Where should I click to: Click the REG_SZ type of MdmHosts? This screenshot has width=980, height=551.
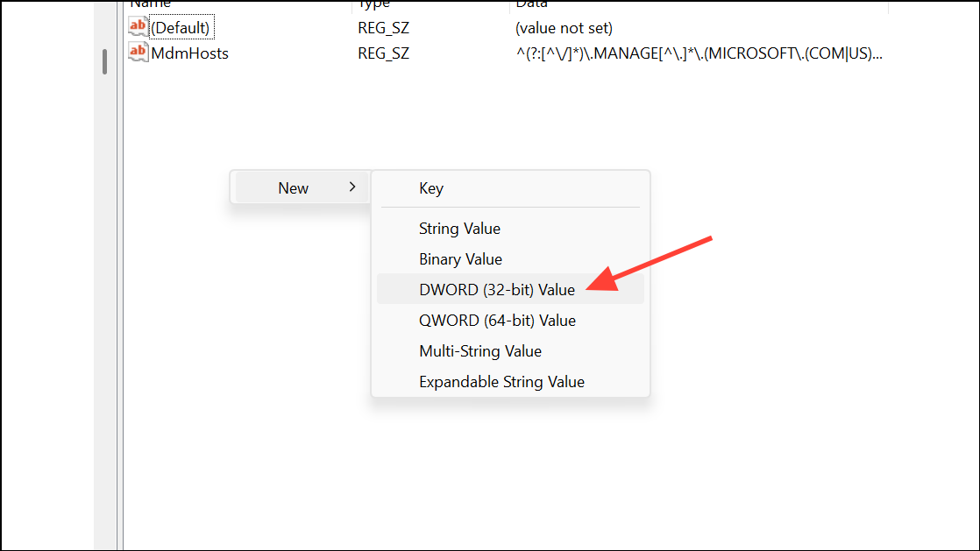[x=383, y=53]
